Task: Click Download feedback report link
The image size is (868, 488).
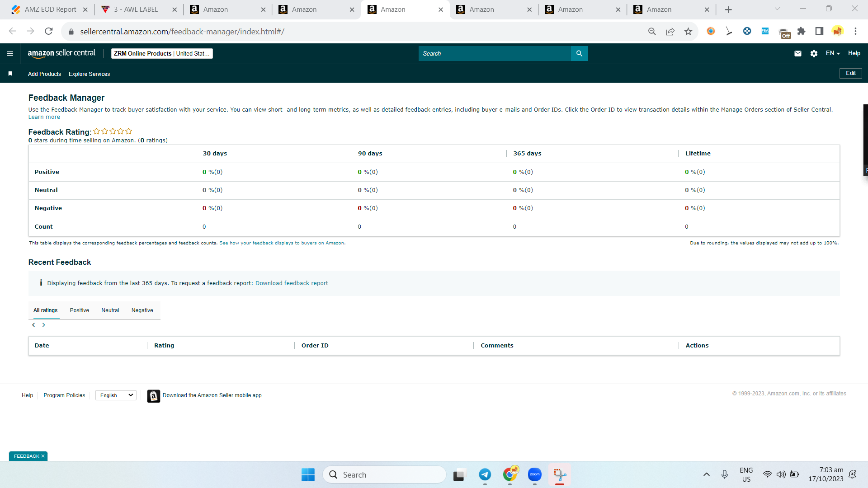Action: pos(292,283)
